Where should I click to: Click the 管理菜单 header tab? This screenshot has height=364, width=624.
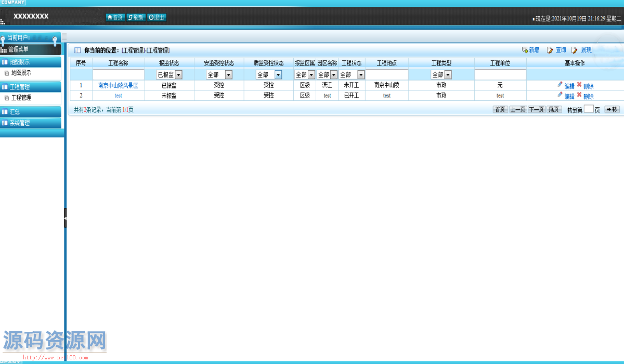[31, 49]
